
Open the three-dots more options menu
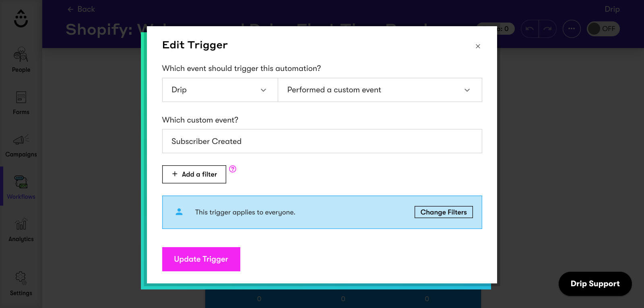pos(572,29)
